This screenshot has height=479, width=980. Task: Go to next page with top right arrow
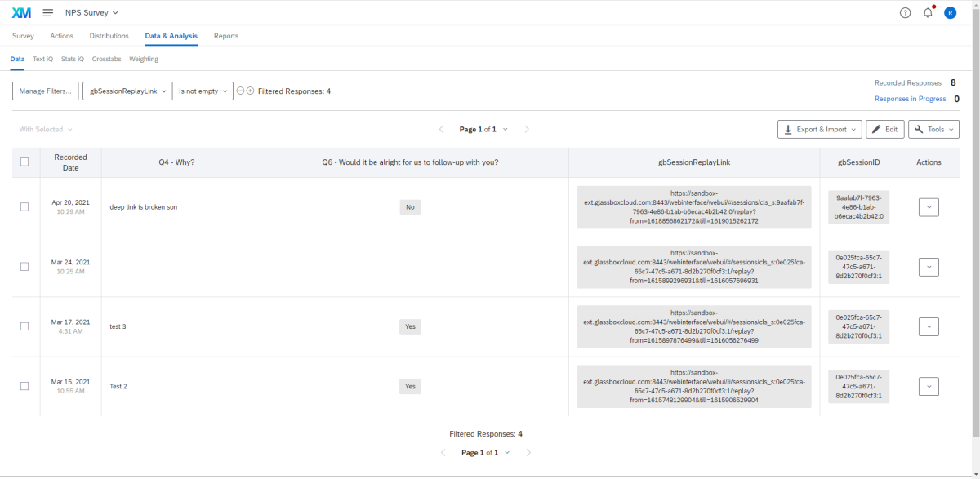527,129
